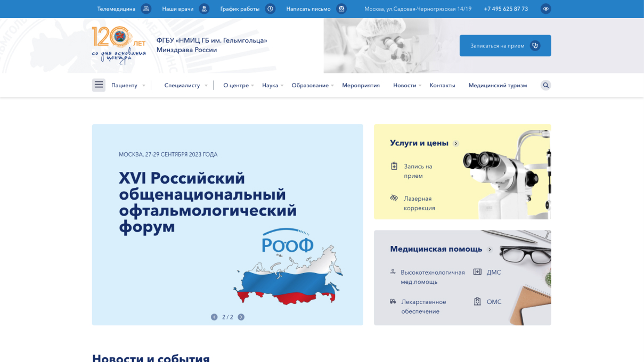This screenshot has height=362, width=644.
Task: Open the Написать письмо link
Action: pyautogui.click(x=308, y=9)
